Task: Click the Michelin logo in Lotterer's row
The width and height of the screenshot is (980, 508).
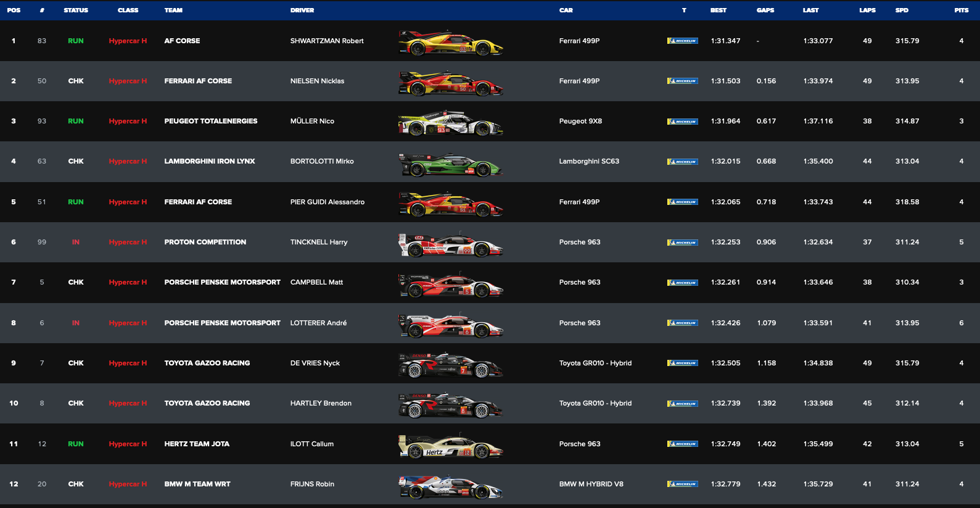Action: click(x=683, y=323)
